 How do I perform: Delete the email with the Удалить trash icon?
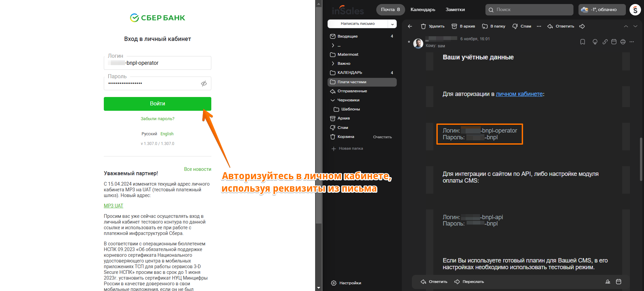pyautogui.click(x=433, y=26)
